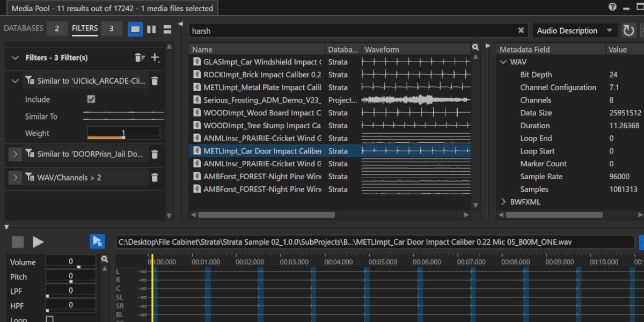644x322 pixels.
Task: Open the Audio Description dropdown
Action: point(574,31)
